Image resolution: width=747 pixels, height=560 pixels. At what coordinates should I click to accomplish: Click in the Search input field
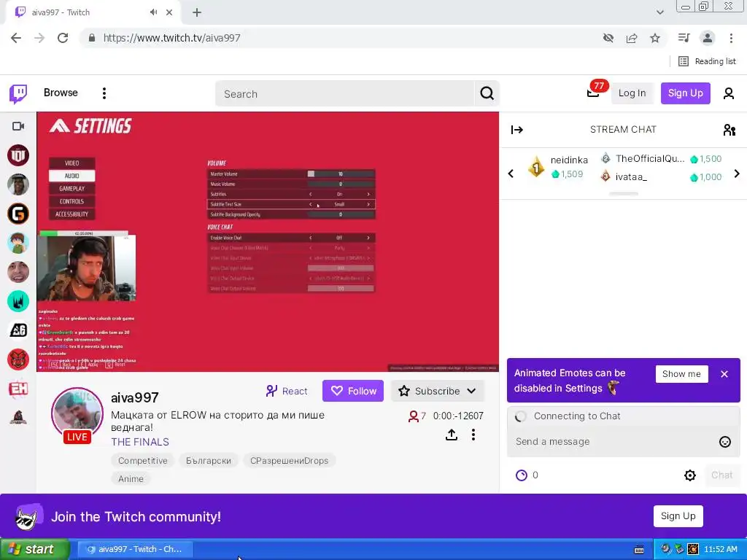(345, 93)
